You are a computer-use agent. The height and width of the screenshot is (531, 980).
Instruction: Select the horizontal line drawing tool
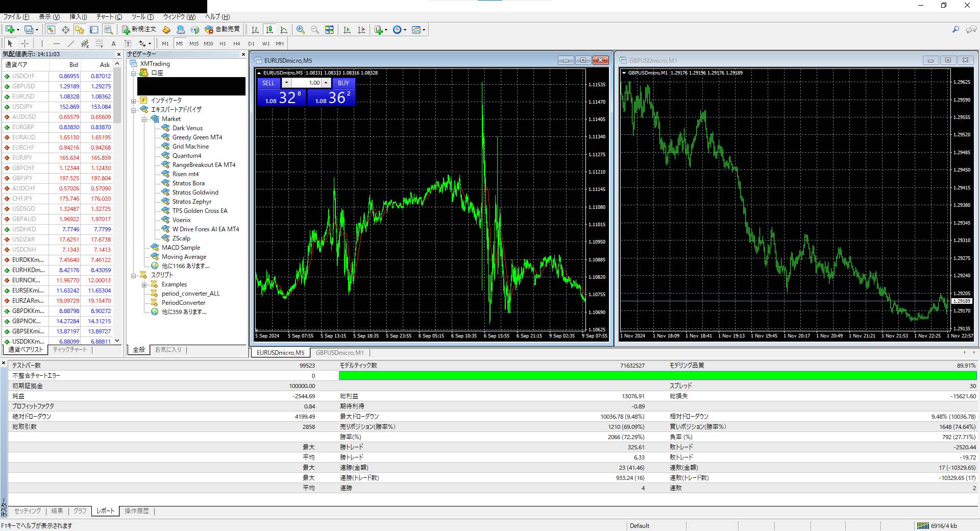[x=56, y=43]
